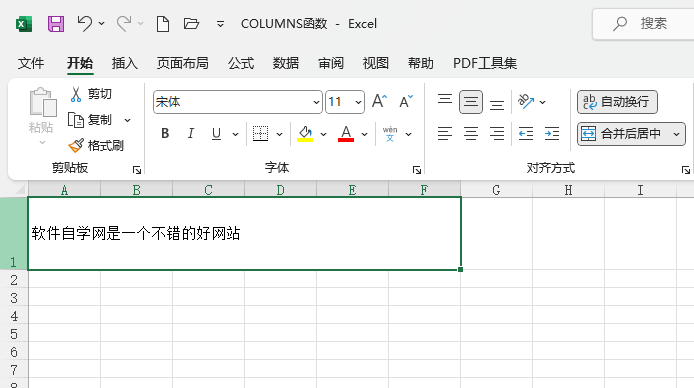This screenshot has height=388, width=694.
Task: Expand the borders dropdown arrow
Action: tap(279, 134)
